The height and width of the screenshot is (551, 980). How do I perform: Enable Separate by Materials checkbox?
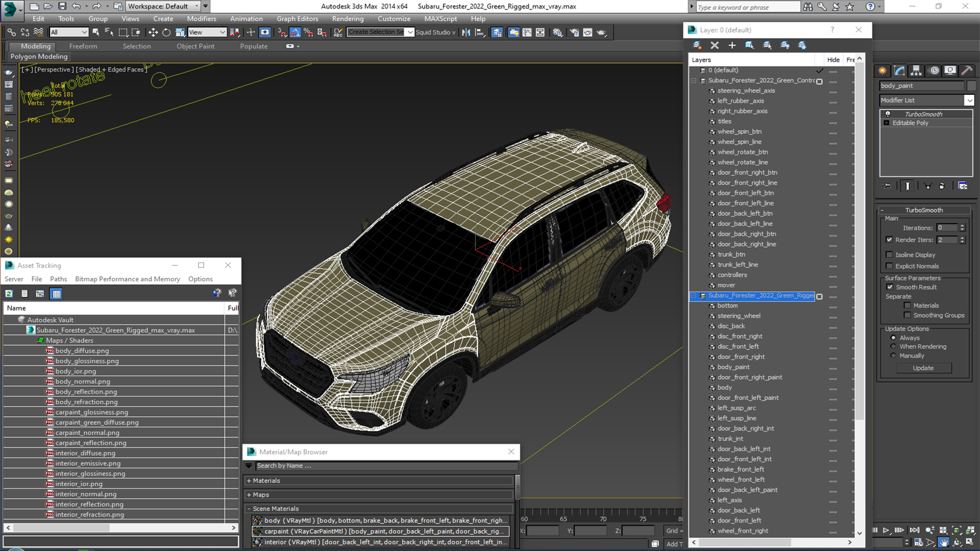point(907,306)
